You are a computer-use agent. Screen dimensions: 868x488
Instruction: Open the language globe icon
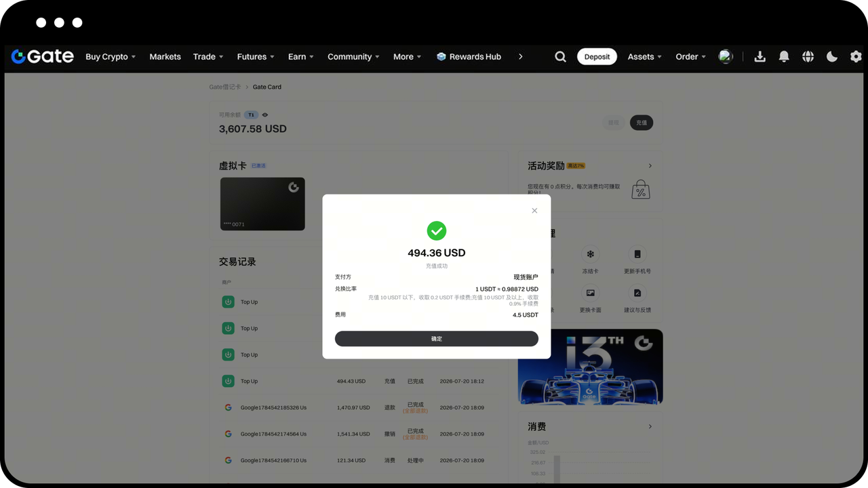808,57
